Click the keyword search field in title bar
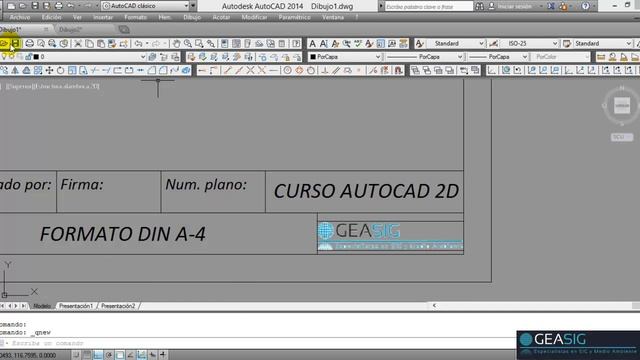 (429, 6)
